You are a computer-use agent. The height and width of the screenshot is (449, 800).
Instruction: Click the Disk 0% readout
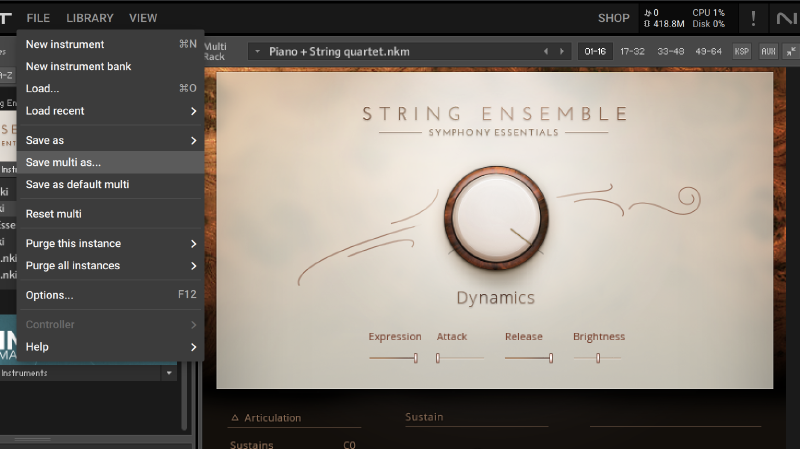[x=709, y=24]
